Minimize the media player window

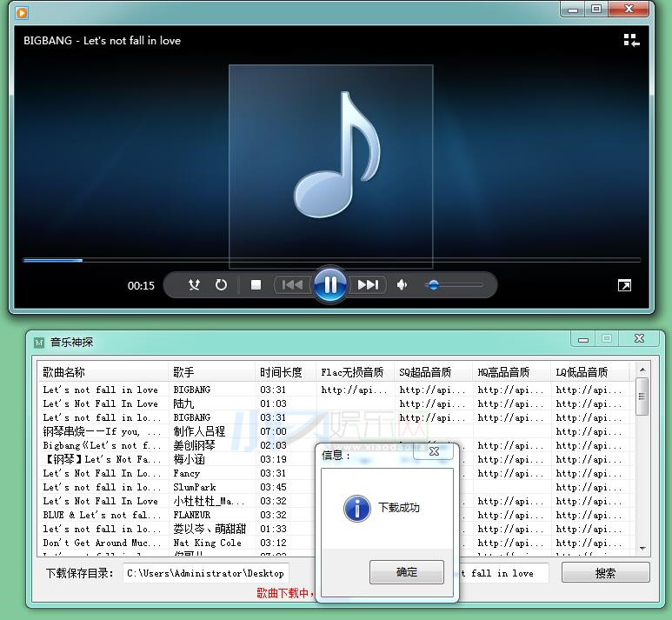point(573,10)
